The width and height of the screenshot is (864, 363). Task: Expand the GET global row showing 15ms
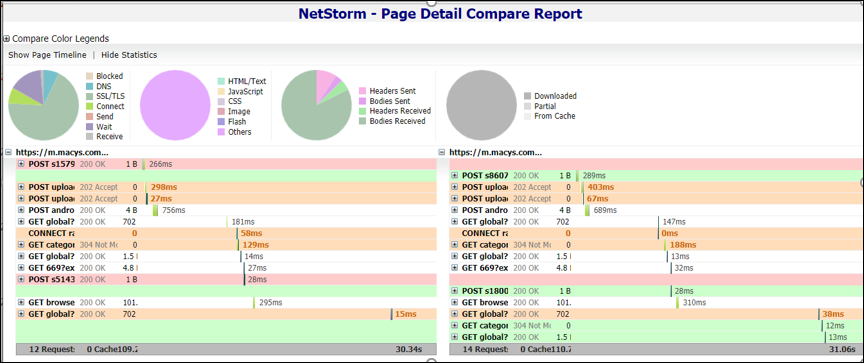pos(21,314)
